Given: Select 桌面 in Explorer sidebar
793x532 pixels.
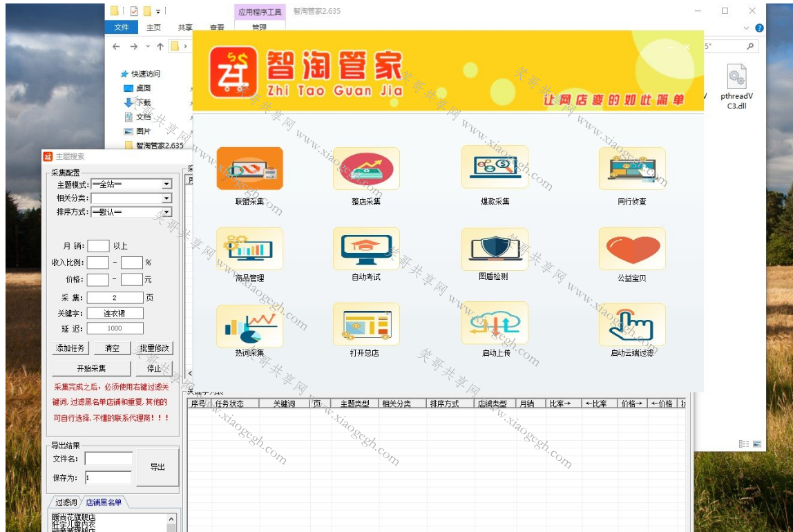Looking at the screenshot, I should [x=137, y=88].
